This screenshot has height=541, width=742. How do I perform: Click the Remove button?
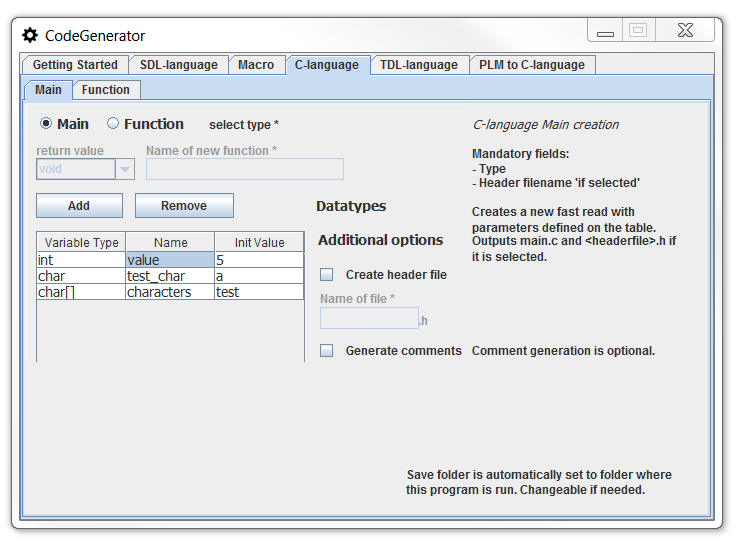coord(184,205)
